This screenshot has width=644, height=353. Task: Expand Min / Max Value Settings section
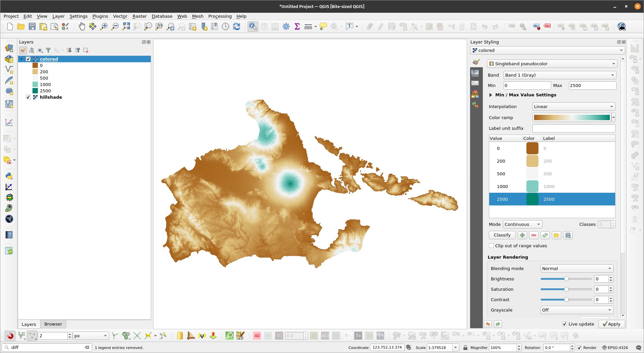point(491,95)
